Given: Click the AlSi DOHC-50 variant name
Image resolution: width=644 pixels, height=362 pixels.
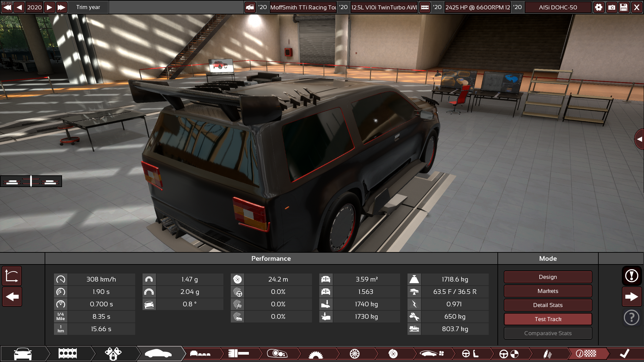Looking at the screenshot, I should [x=558, y=7].
